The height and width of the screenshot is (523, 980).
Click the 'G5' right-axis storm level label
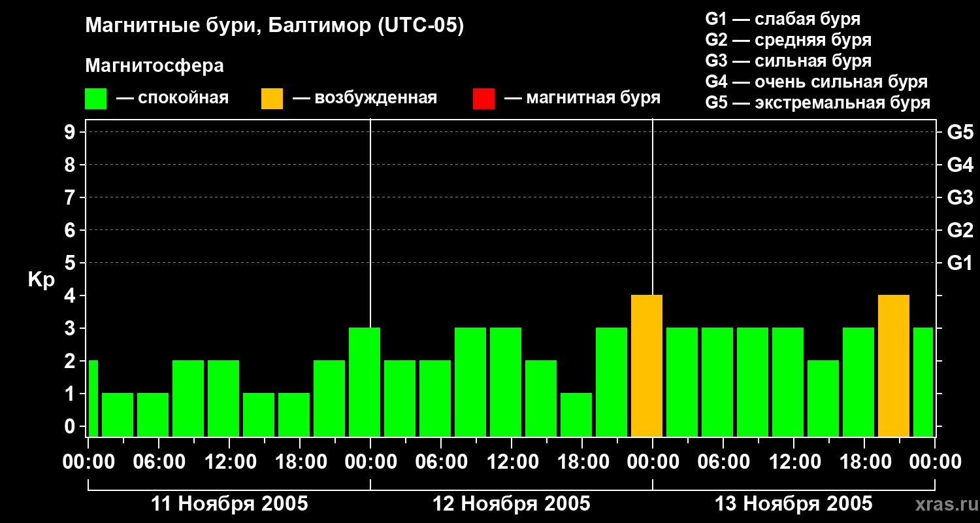960,132
